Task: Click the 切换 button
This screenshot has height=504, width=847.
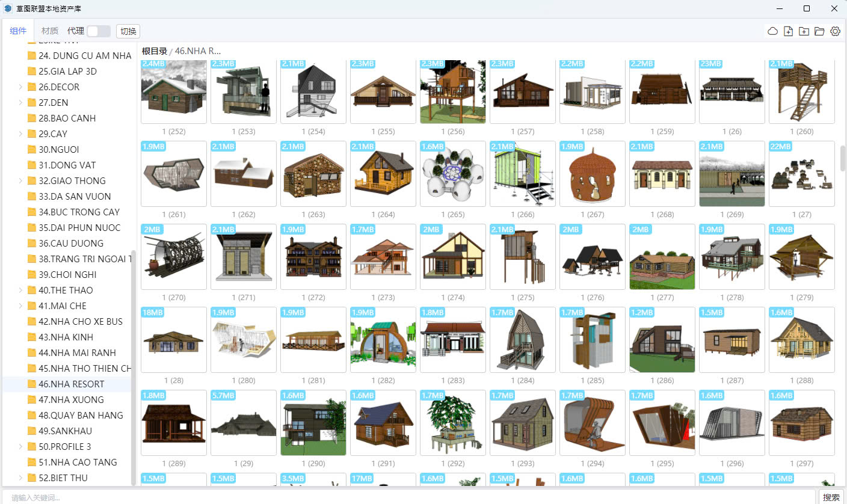Action: (128, 31)
